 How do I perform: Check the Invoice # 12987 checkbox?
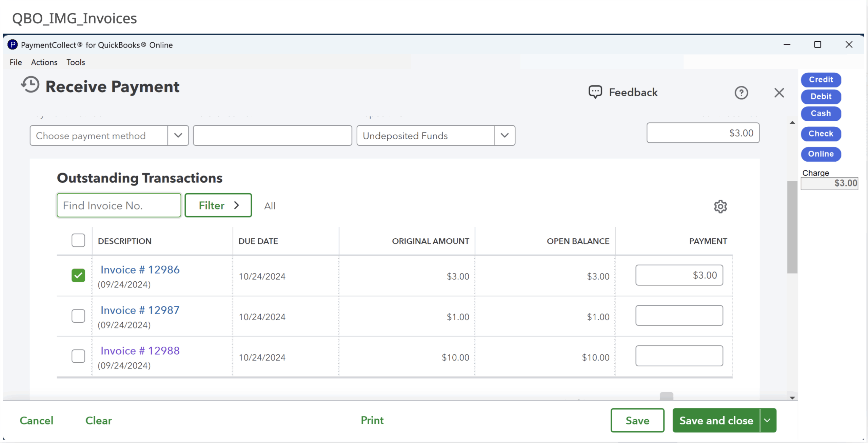[x=78, y=316]
